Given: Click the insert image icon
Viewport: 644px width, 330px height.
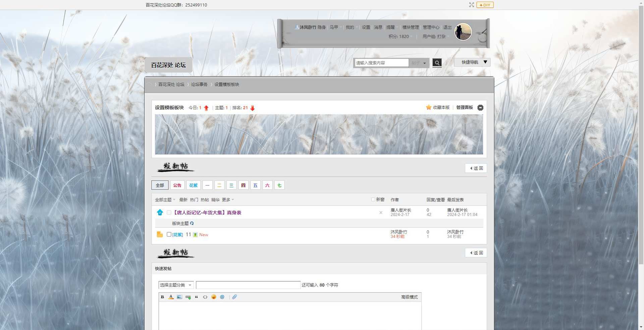Looking at the screenshot, I should click(x=179, y=297).
